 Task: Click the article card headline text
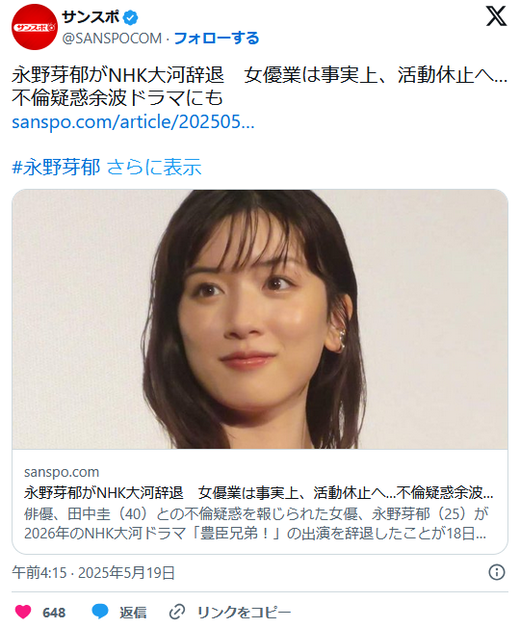(258, 493)
